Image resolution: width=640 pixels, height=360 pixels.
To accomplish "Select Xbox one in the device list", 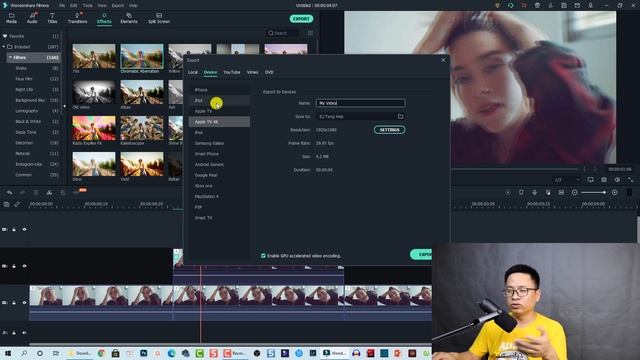I will pos(219,186).
